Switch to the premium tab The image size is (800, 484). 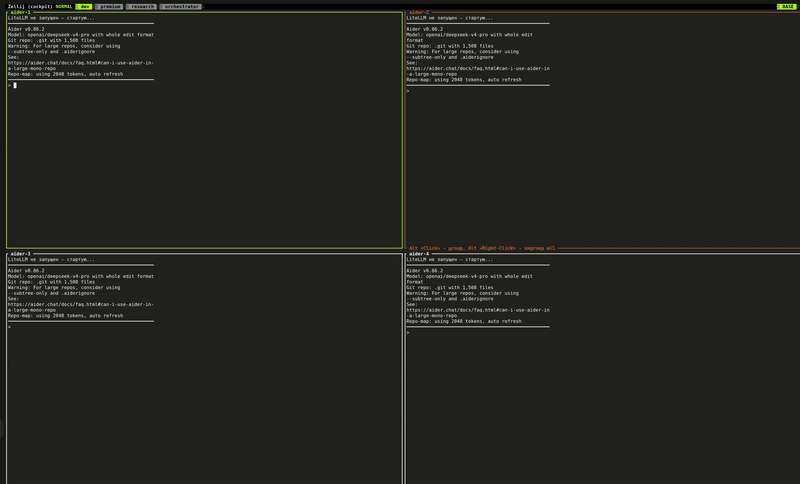(x=109, y=7)
